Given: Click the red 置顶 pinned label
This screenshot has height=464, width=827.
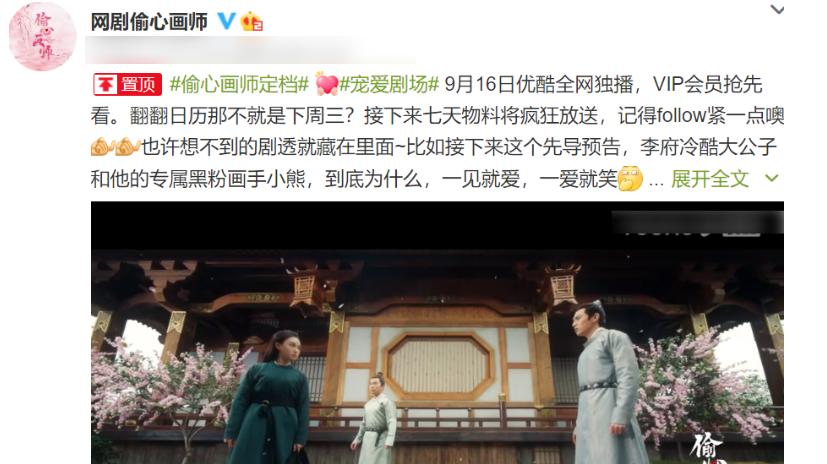Looking at the screenshot, I should (127, 84).
